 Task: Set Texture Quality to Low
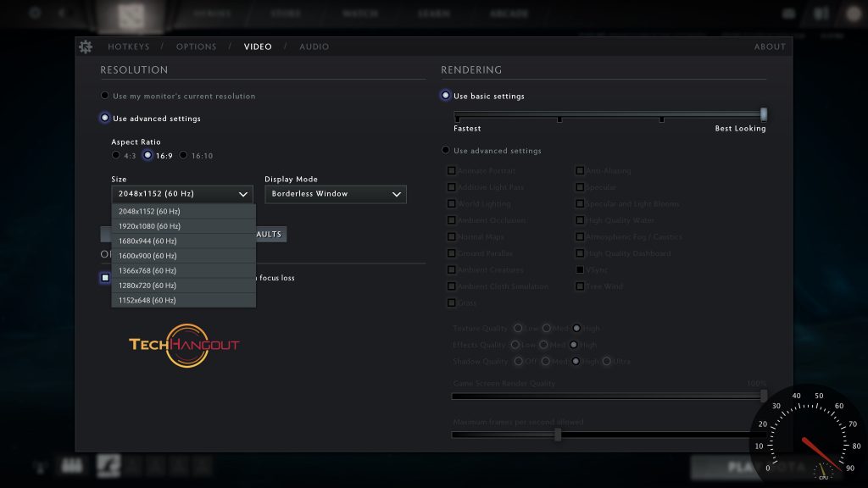(518, 328)
